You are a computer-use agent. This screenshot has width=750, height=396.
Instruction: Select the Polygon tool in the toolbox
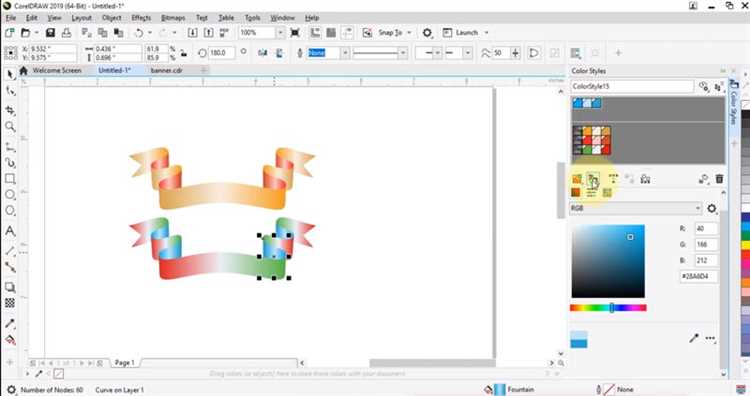[10, 211]
